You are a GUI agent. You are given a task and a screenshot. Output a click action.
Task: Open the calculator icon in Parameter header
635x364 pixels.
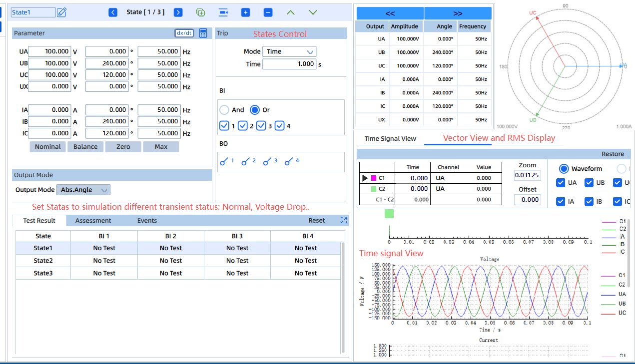tap(203, 33)
